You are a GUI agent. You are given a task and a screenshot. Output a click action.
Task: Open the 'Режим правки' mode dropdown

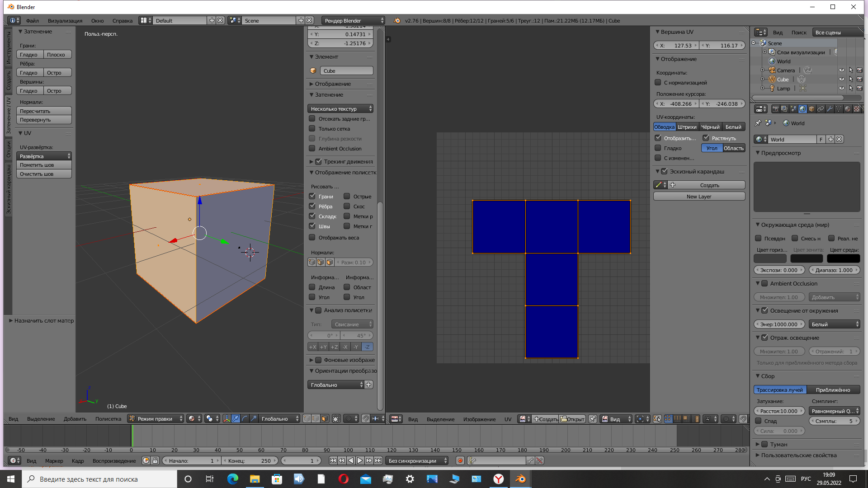(x=156, y=419)
